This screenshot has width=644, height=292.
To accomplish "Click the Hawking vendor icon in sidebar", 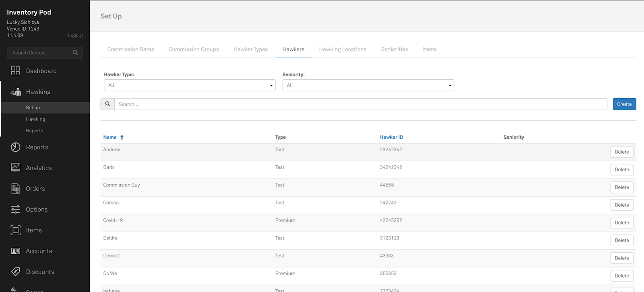I will (x=16, y=92).
